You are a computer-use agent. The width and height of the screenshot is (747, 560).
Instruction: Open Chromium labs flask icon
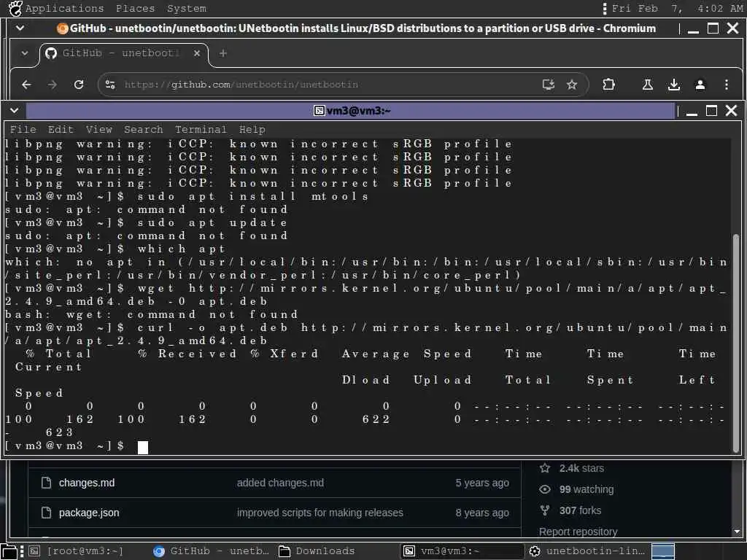[x=648, y=85]
